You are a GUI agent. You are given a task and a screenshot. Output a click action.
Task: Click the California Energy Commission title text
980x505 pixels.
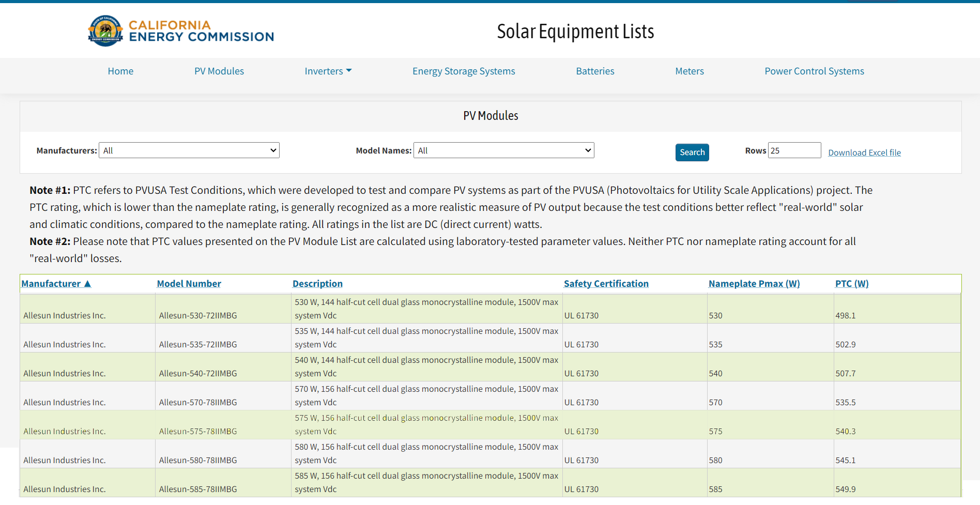pos(202,31)
